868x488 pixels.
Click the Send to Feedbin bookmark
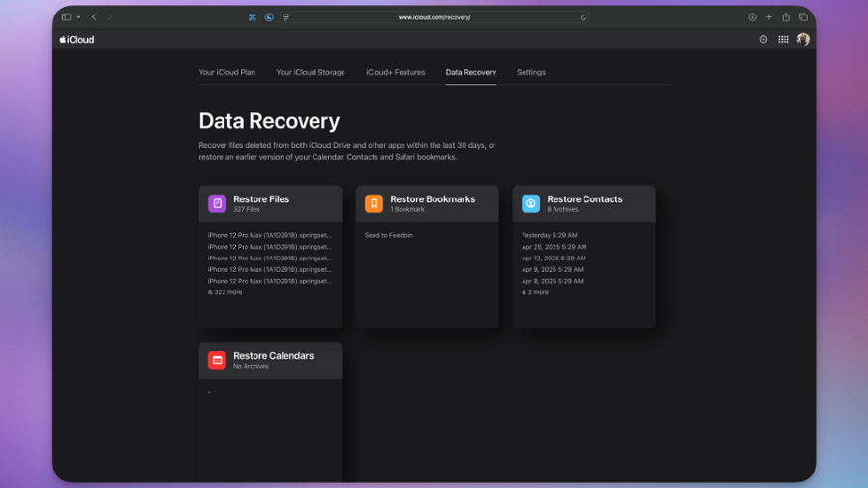pyautogui.click(x=388, y=235)
